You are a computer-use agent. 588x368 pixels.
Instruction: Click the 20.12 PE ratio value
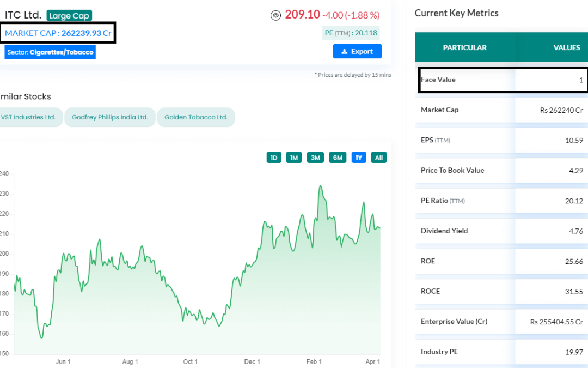tap(574, 201)
